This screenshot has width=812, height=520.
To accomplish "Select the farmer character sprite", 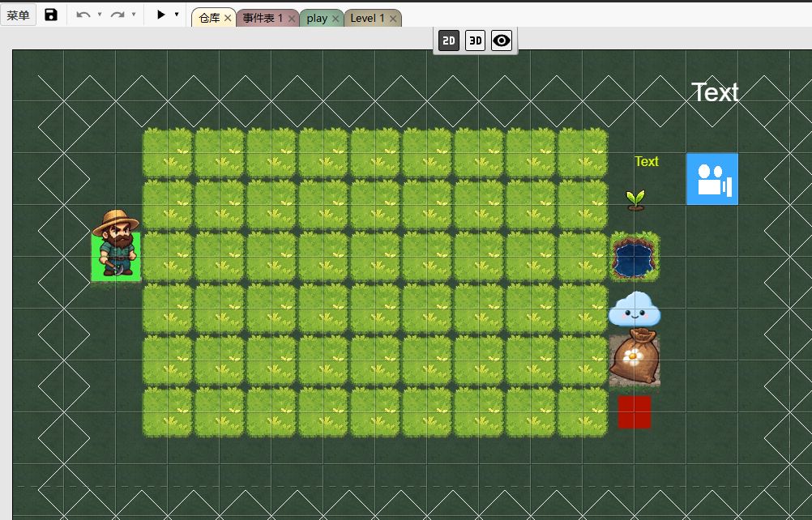I will [116, 245].
